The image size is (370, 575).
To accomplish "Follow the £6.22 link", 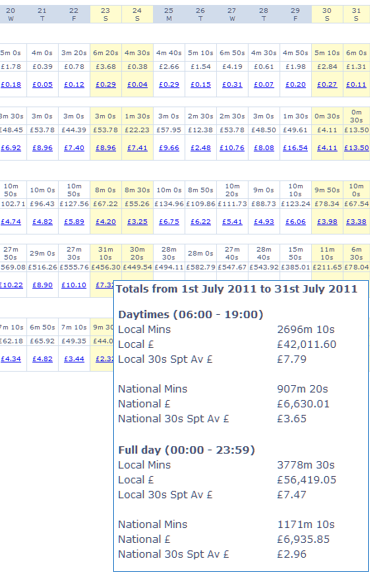I will pyautogui.click(x=201, y=221).
